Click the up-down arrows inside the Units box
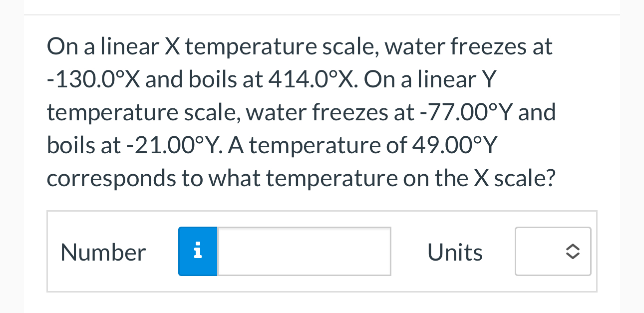 point(572,251)
